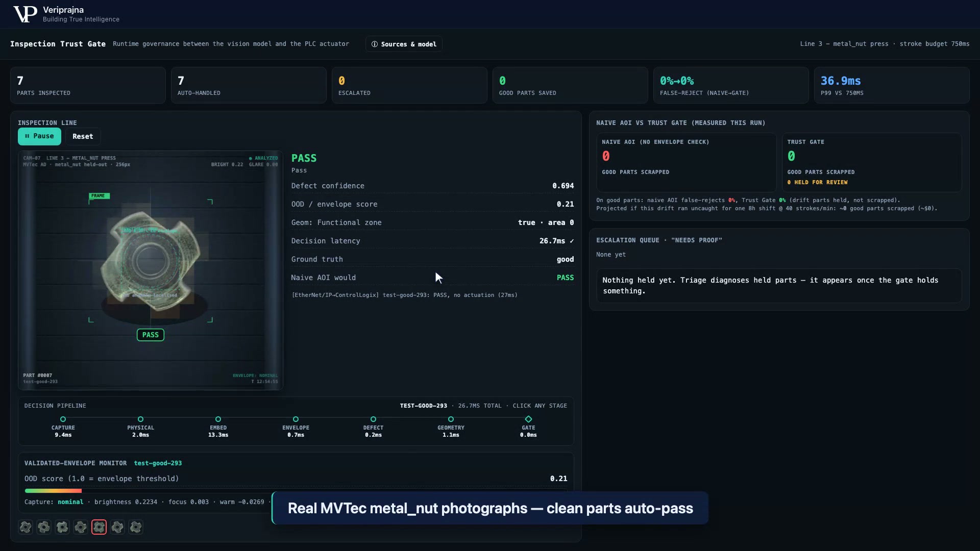Viewport: 980px width, 551px height.
Task: Click the Naive AOI good parts scrapped card
Action: [x=687, y=163]
